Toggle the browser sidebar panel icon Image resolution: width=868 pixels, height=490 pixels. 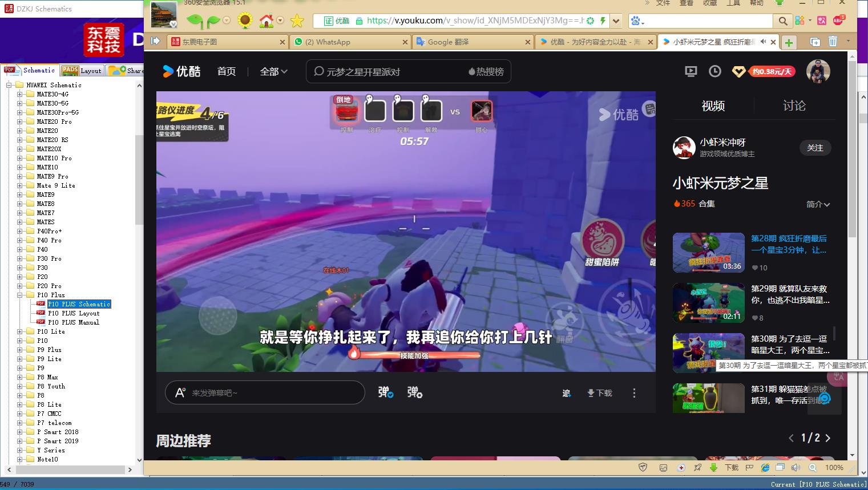point(155,41)
